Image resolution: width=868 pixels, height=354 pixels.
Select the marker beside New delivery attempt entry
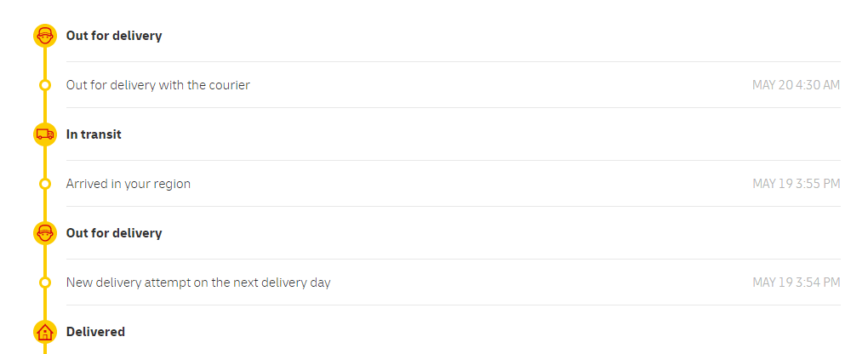(x=45, y=283)
